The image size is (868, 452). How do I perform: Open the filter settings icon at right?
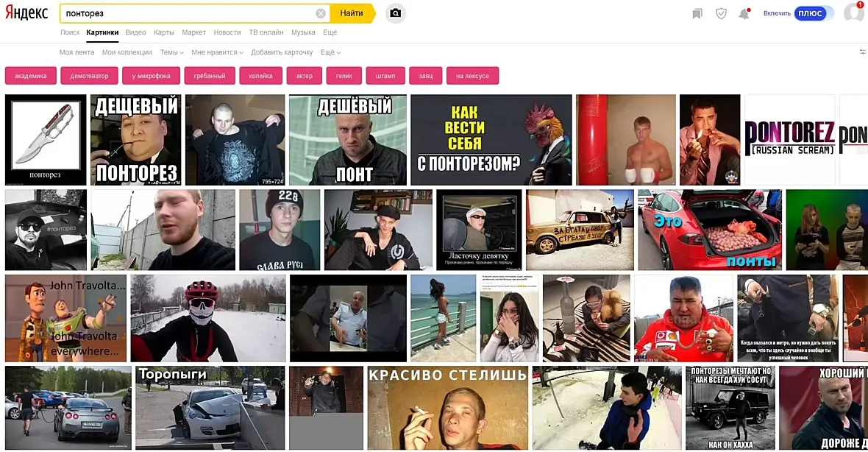point(862,52)
